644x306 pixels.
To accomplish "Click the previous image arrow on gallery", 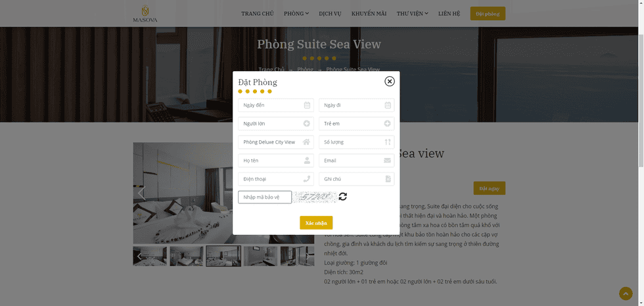I will click(x=142, y=193).
